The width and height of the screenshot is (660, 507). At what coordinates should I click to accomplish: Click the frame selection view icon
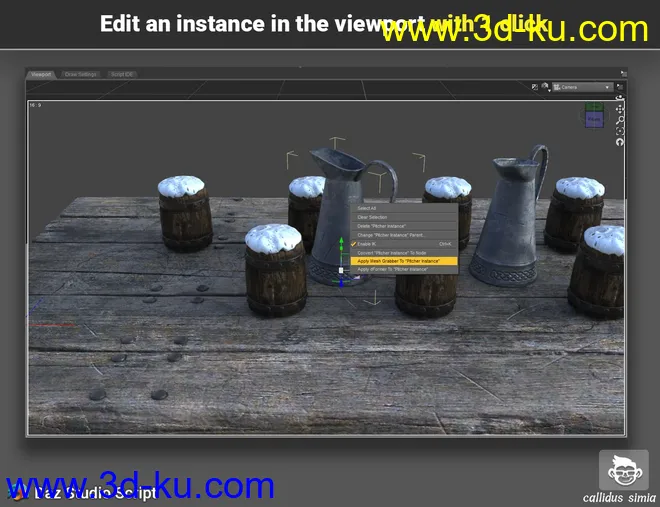(x=620, y=131)
